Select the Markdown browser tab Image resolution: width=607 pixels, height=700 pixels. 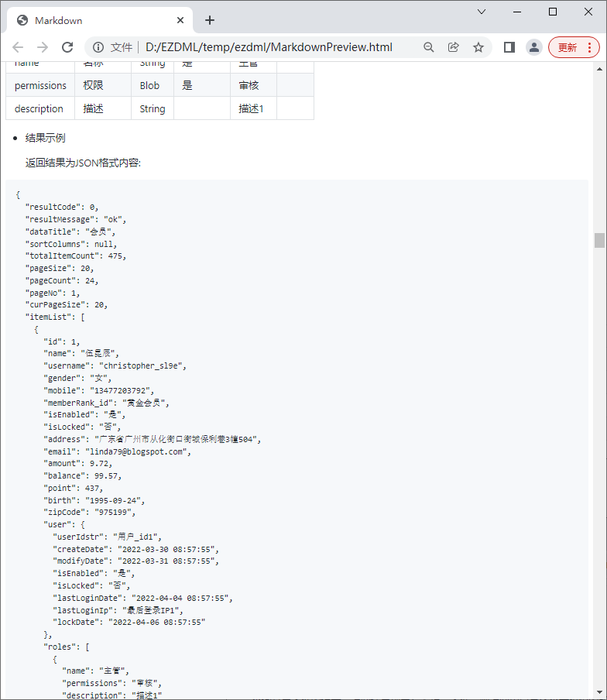(x=100, y=21)
